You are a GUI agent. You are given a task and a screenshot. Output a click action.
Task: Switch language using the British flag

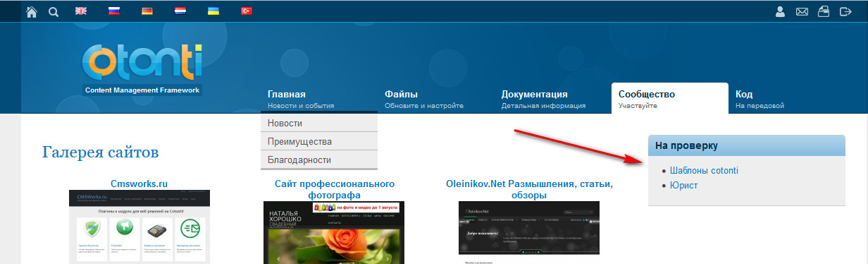(x=81, y=11)
